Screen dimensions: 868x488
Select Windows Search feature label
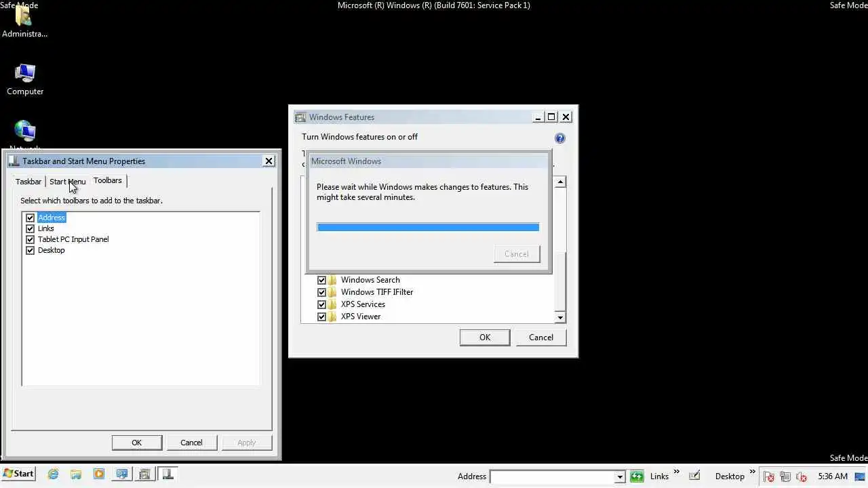pyautogui.click(x=370, y=280)
